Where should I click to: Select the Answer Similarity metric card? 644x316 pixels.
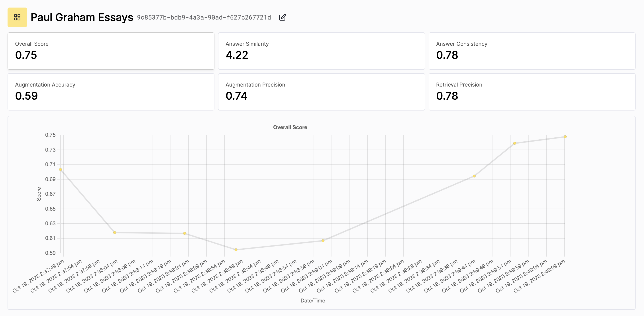tap(321, 51)
